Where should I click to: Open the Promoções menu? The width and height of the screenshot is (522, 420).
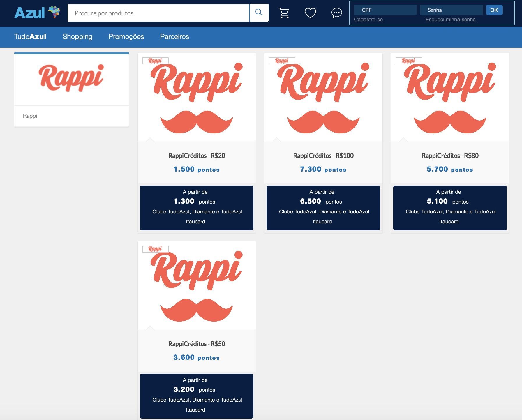(126, 37)
